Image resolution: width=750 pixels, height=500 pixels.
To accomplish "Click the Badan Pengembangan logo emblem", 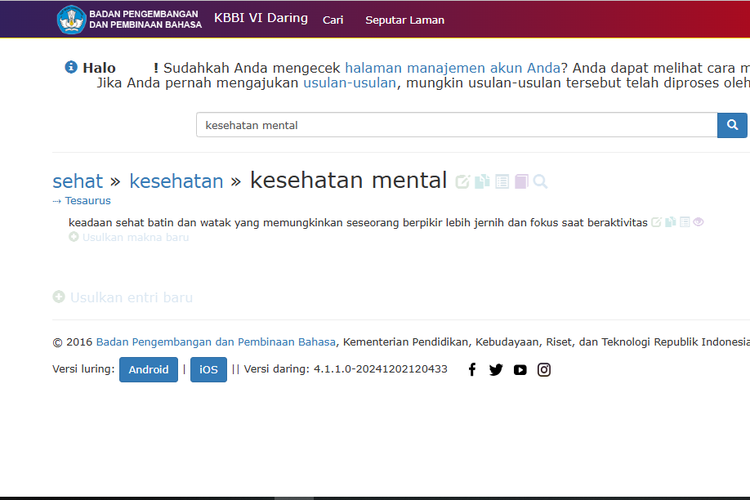I will pyautogui.click(x=71, y=20).
